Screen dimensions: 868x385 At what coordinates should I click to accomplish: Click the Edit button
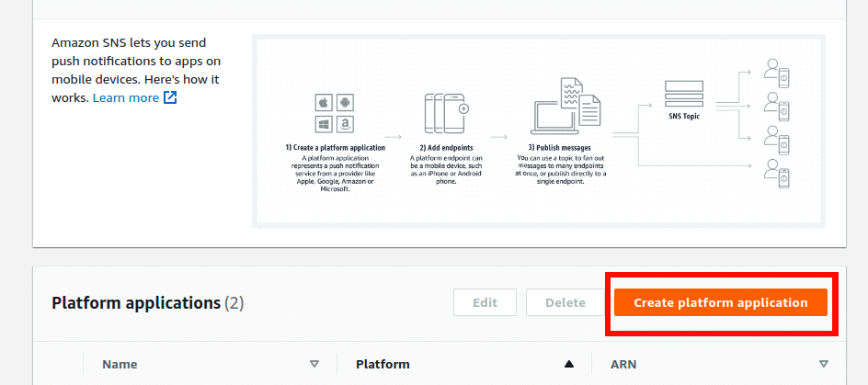pos(485,302)
